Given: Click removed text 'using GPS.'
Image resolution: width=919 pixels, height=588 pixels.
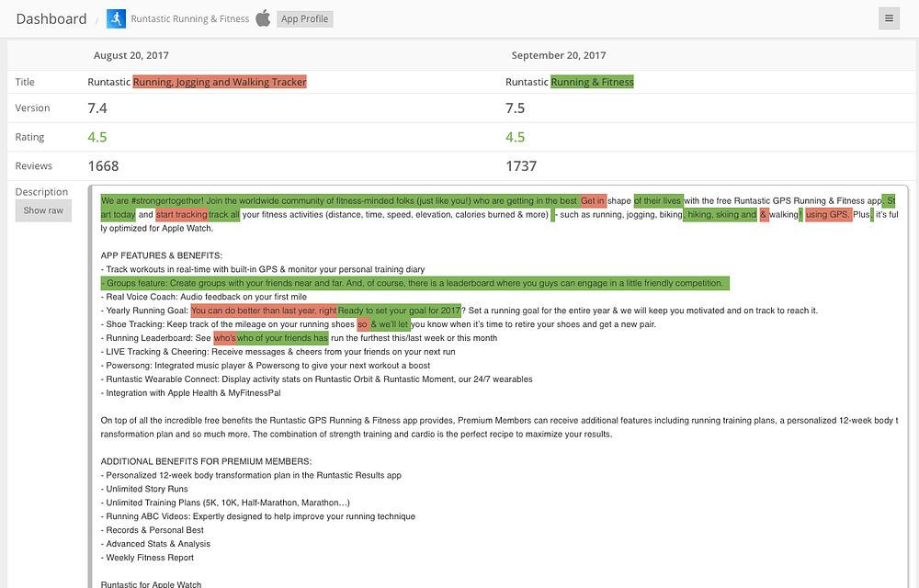Looking at the screenshot, I should click(828, 214).
